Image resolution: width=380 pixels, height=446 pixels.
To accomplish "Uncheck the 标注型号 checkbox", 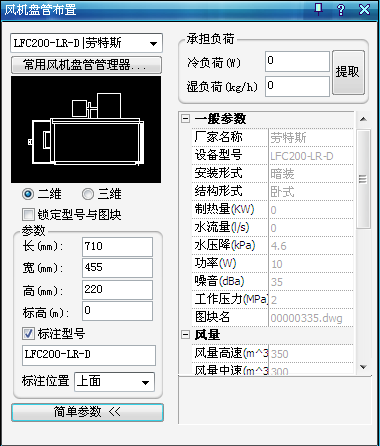I will [28, 333].
